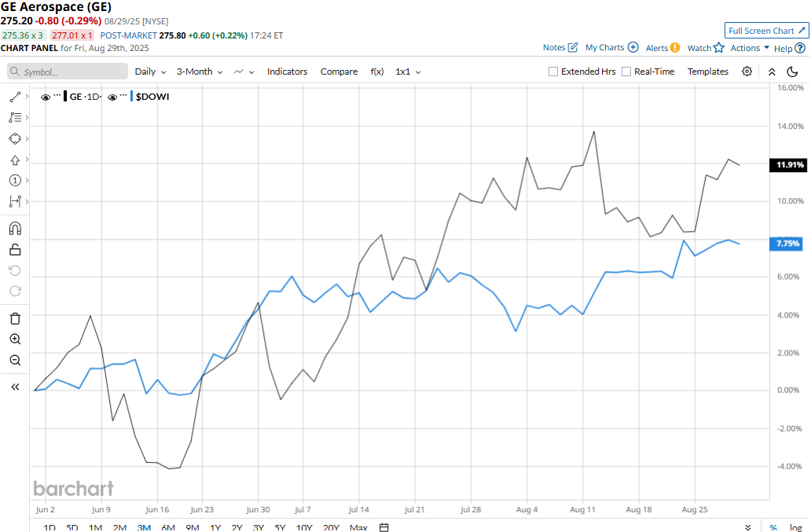Collapse the toolbar with double chevron
Screen dimensions: 811x532
pos(772,72)
